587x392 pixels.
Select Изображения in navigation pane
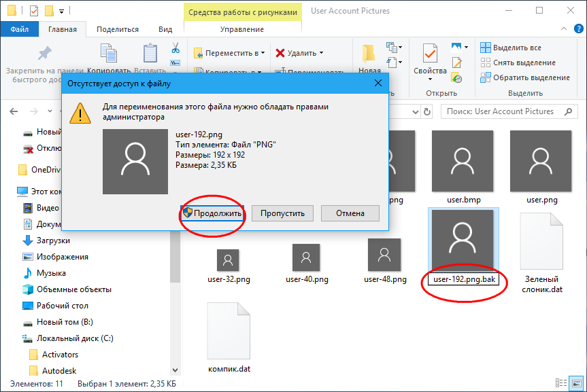point(56,257)
